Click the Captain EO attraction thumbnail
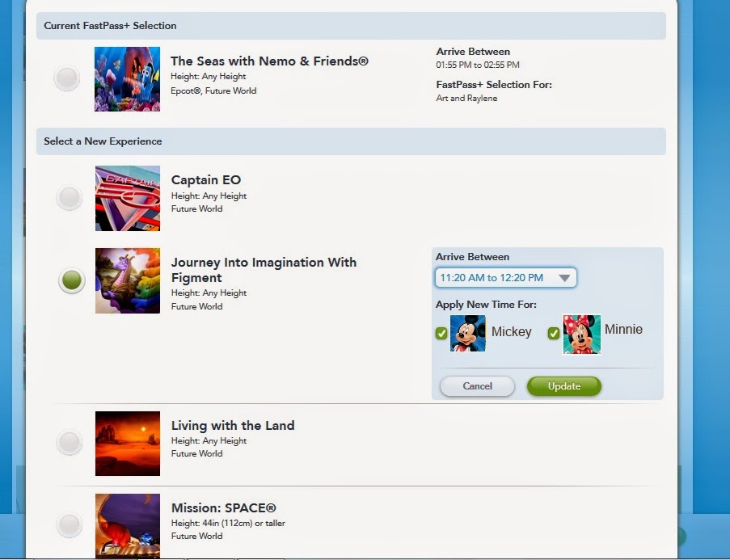This screenshot has height=560, width=730. click(128, 198)
